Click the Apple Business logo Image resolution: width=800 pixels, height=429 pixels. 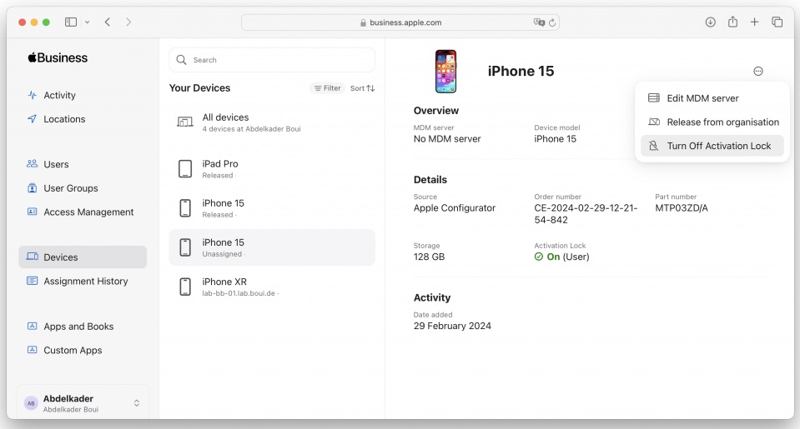(58, 58)
